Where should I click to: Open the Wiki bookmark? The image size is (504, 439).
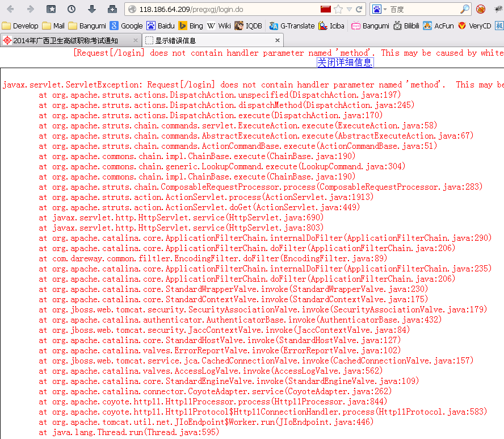219,26
